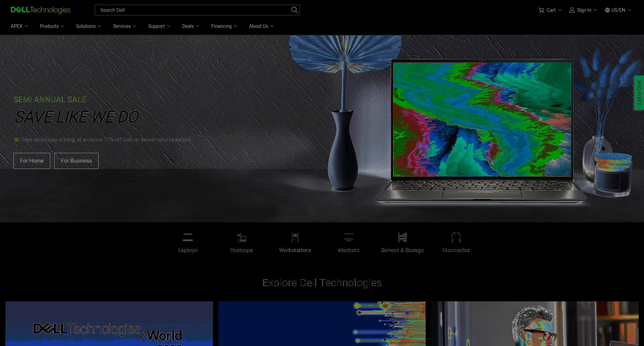Screen dimensions: 644x346
Task: Open the middle circuit-lines promo card
Action: coord(322,324)
